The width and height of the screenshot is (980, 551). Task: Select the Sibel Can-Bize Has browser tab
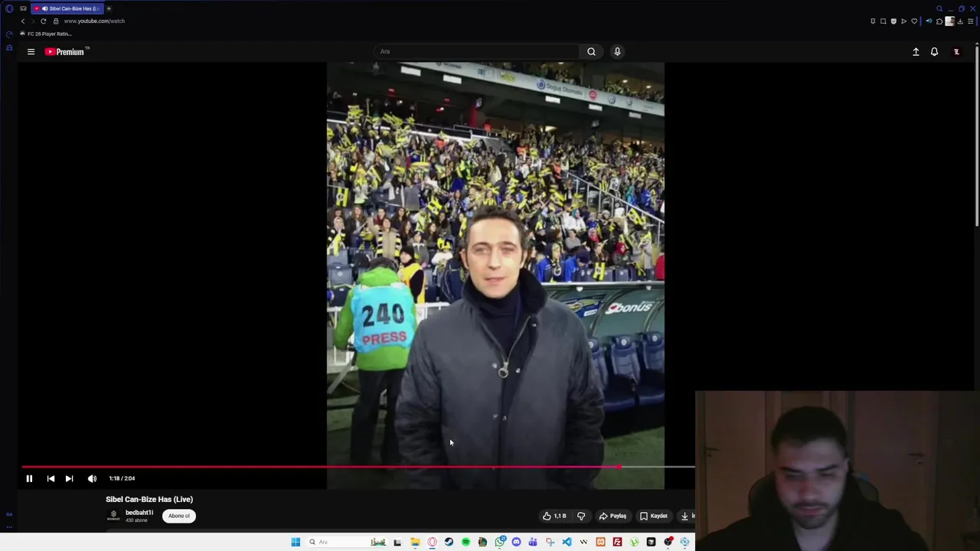pos(67,8)
